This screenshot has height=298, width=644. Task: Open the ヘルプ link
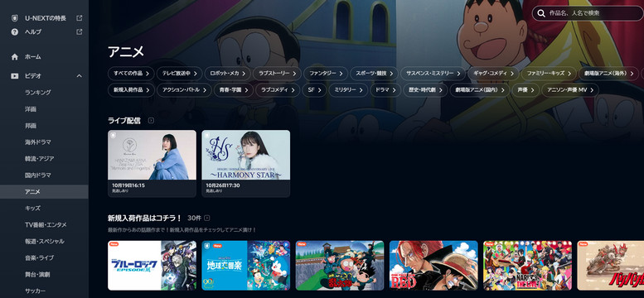tap(33, 31)
